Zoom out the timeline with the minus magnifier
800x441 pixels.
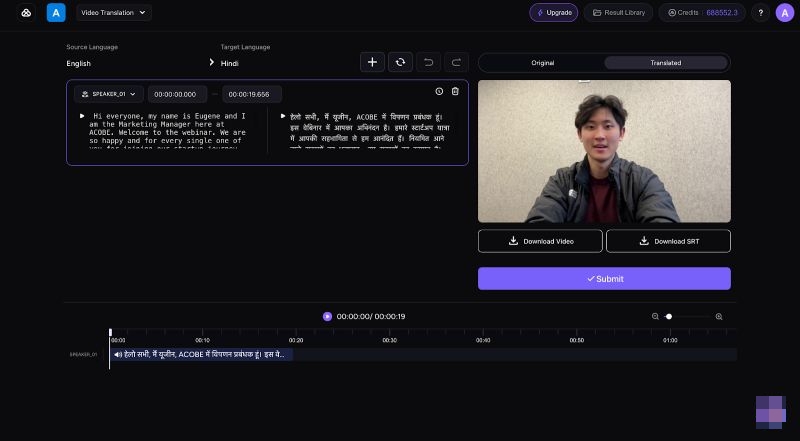pos(655,316)
